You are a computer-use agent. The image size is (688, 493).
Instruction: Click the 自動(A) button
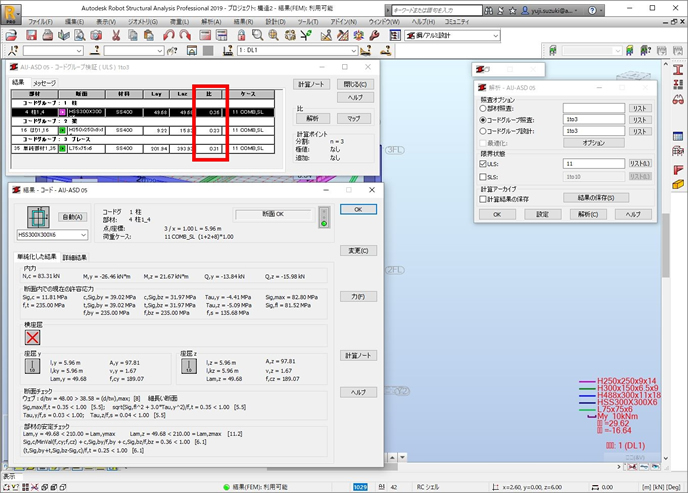72,217
